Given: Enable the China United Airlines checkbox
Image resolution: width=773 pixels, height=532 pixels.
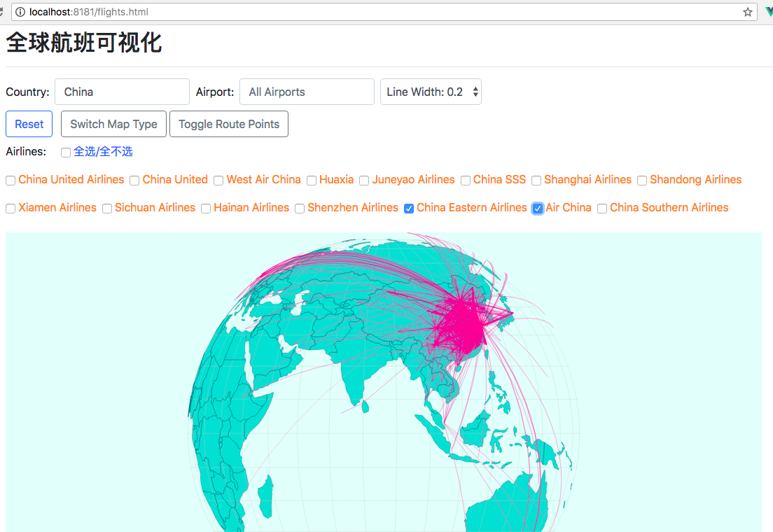Looking at the screenshot, I should coord(11,181).
